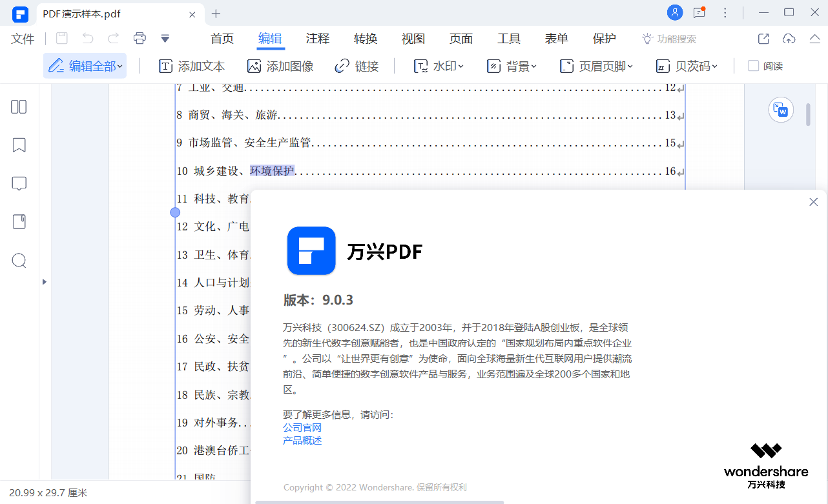Open the 产品概述 product overview link
Viewport: 828px width, 504px height.
tap(302, 440)
